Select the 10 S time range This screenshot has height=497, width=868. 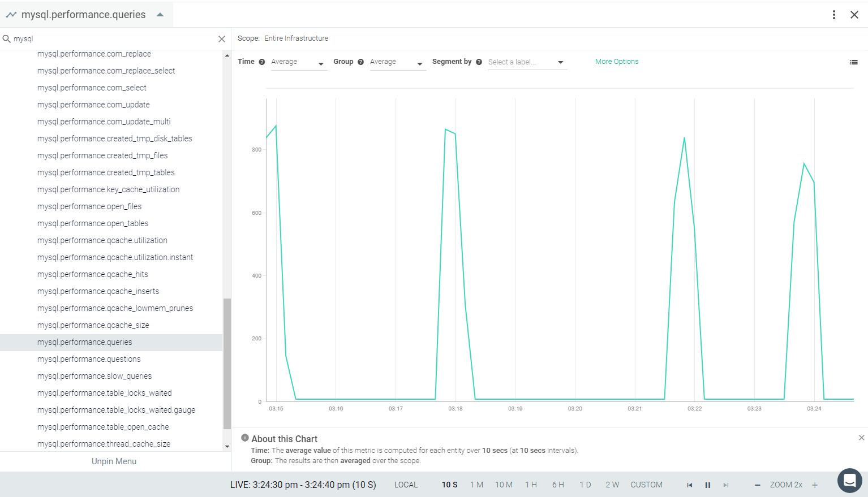click(450, 485)
